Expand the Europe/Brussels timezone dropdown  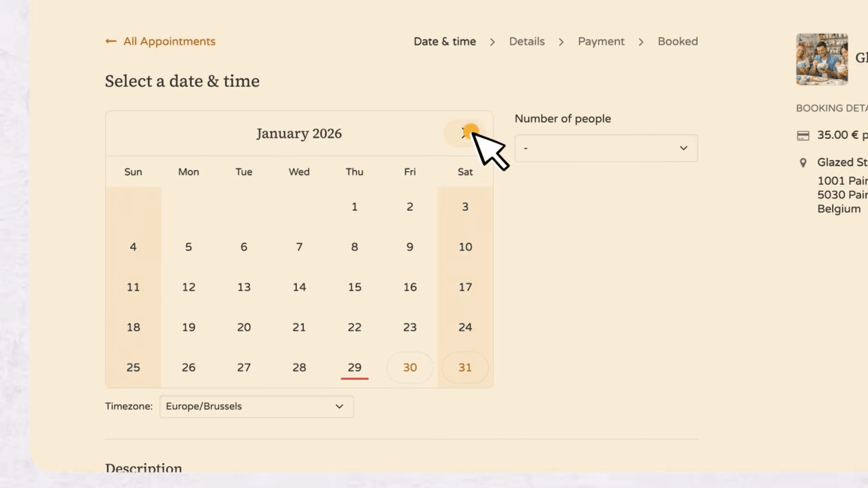click(x=256, y=407)
